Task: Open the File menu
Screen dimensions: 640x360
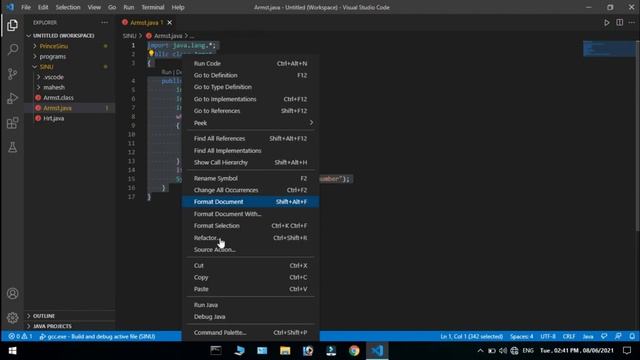Action: point(26,7)
